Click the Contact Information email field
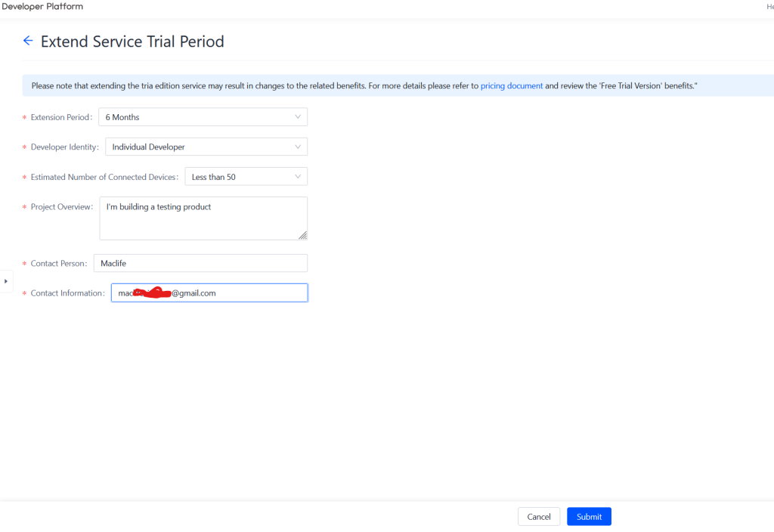774x532 pixels. tap(209, 293)
